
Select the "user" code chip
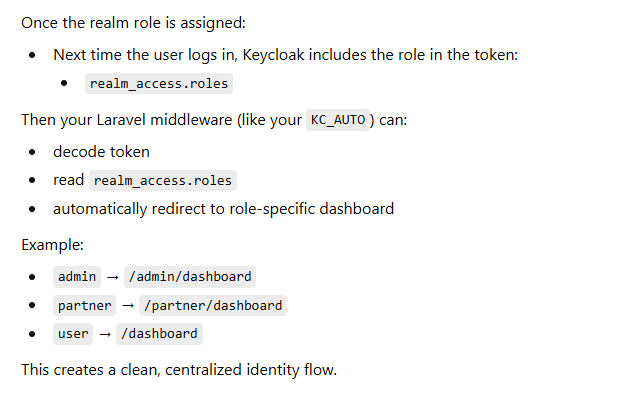pyautogui.click(x=73, y=334)
